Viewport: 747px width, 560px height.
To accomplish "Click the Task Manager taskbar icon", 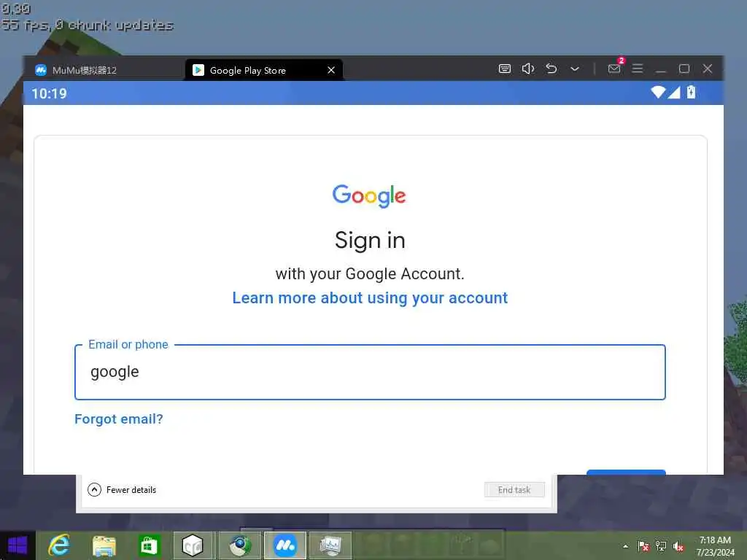I will (330, 545).
